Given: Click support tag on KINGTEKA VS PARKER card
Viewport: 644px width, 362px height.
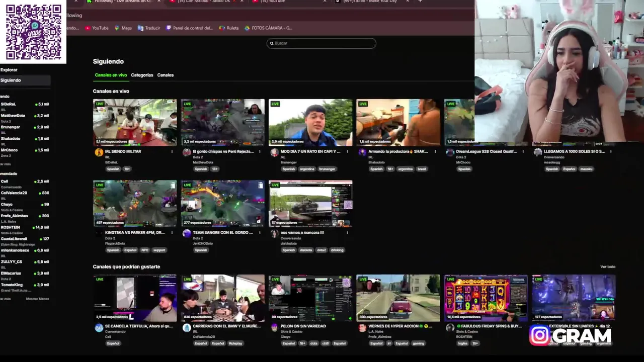Looking at the screenshot, I should pyautogui.click(x=159, y=250).
